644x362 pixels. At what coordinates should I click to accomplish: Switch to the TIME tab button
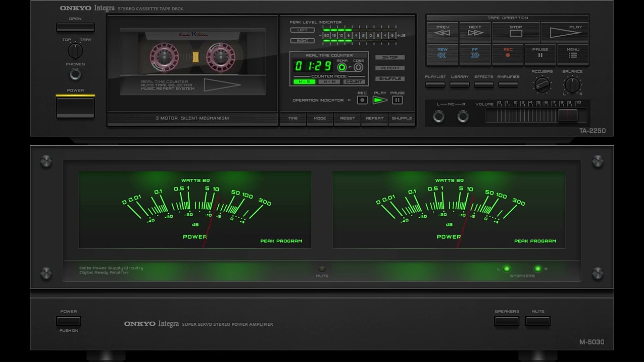pyautogui.click(x=293, y=119)
